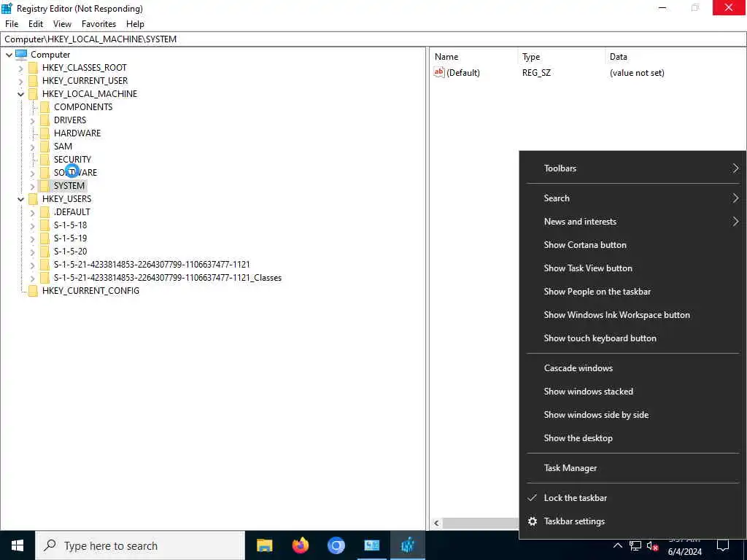Open Task Manager from context menu

tap(632, 468)
